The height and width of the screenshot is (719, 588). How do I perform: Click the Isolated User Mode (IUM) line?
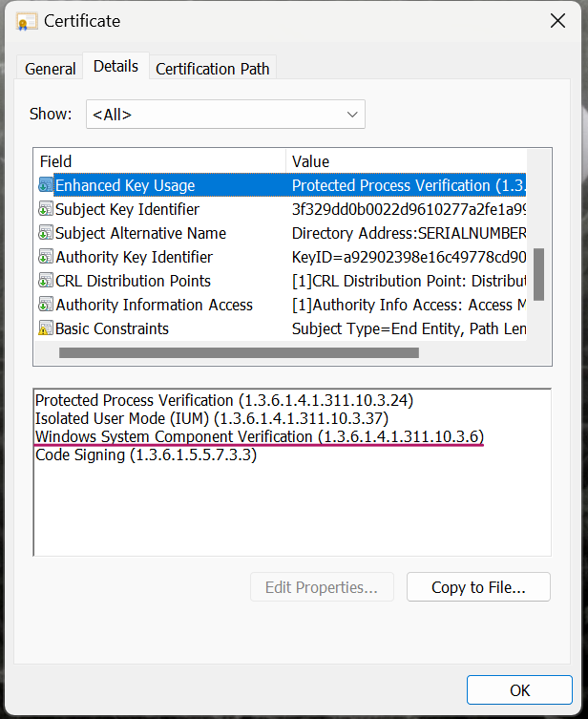(x=212, y=418)
